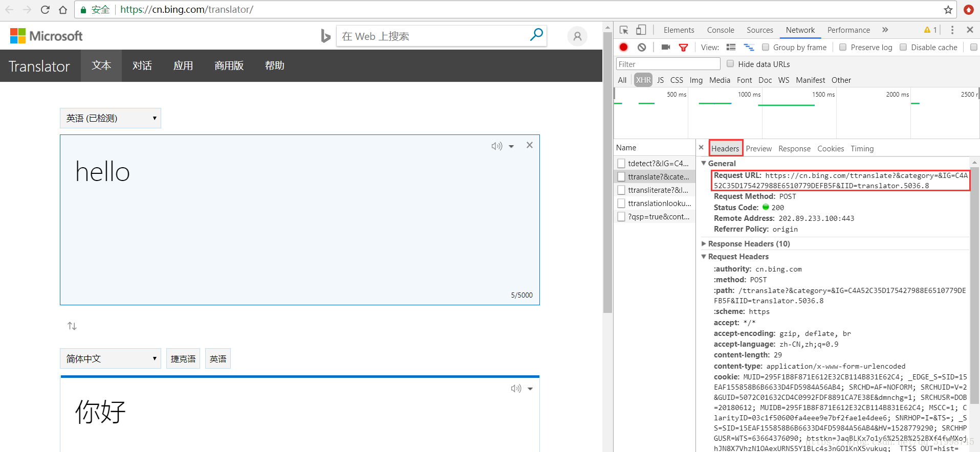980x452 pixels.
Task: Stop recording network log red button
Action: [623, 47]
